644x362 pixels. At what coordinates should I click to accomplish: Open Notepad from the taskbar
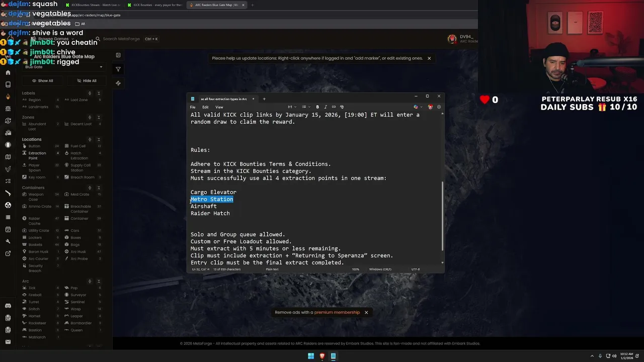(x=333, y=356)
